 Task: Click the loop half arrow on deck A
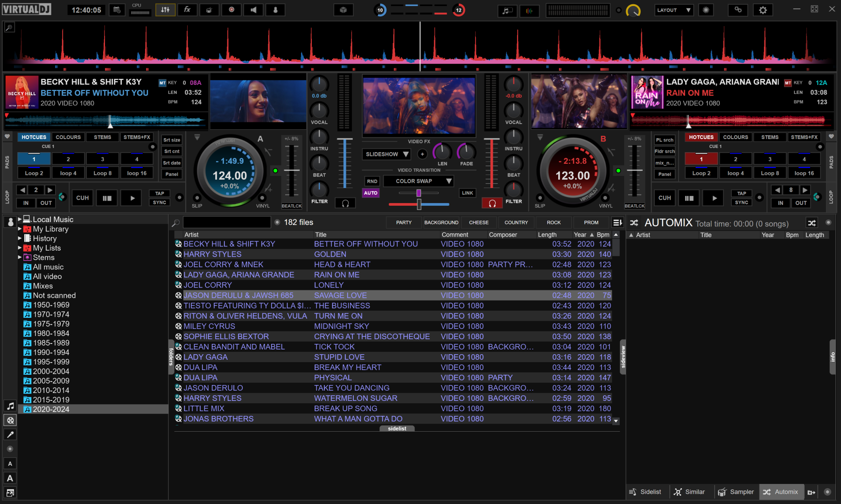pos(22,190)
